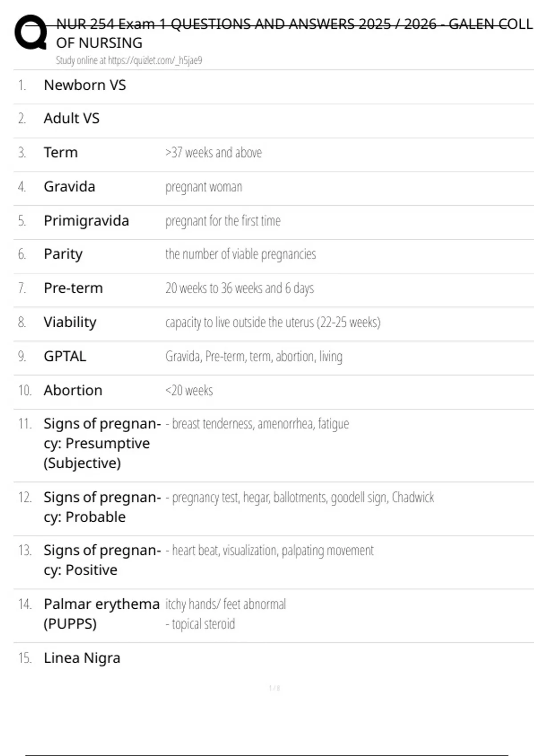Select the Palmar erythema (PUPPS) term
This screenshot has width=534, height=756.
pos(101,614)
